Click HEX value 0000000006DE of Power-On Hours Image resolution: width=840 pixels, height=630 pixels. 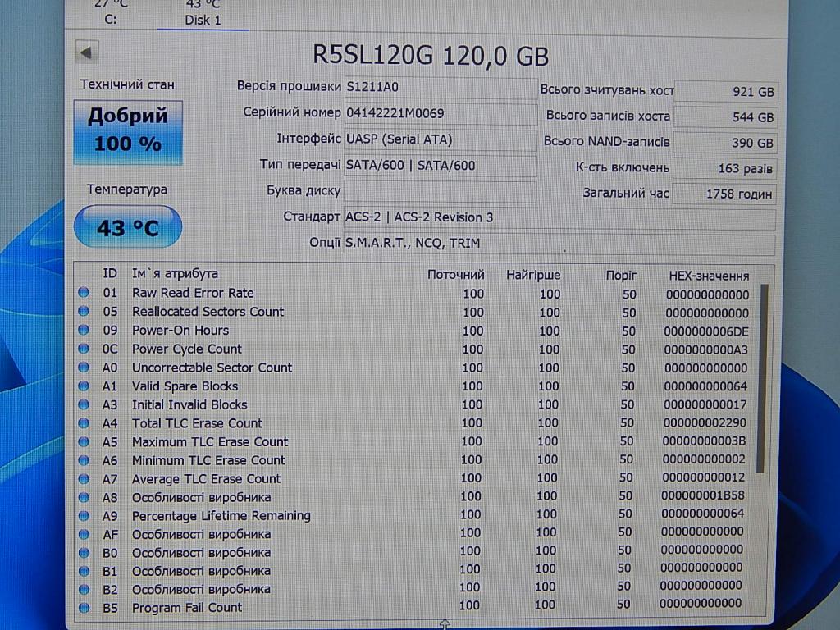[x=706, y=331]
